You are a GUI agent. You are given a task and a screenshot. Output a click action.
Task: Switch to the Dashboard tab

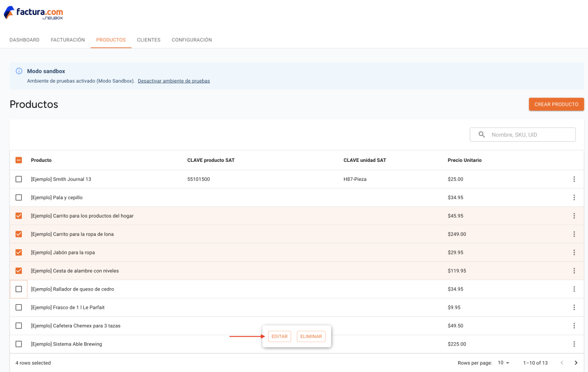click(x=24, y=40)
